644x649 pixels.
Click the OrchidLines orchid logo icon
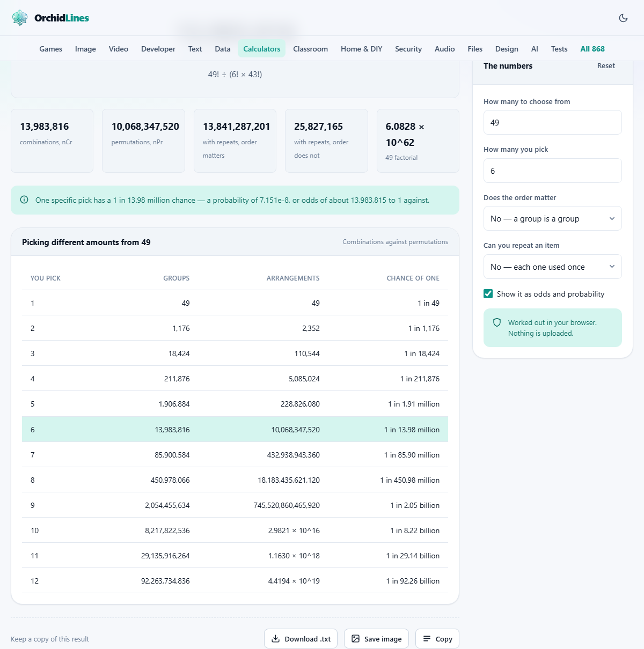[x=20, y=18]
